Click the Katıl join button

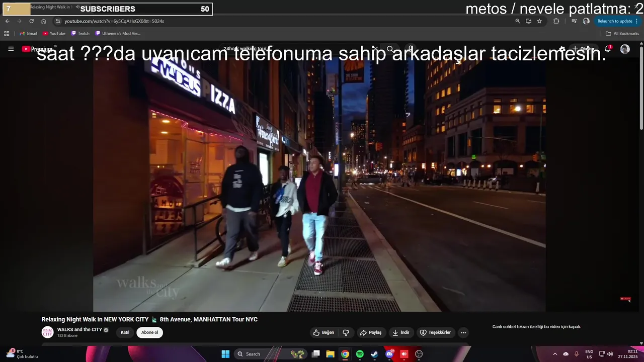point(125,332)
